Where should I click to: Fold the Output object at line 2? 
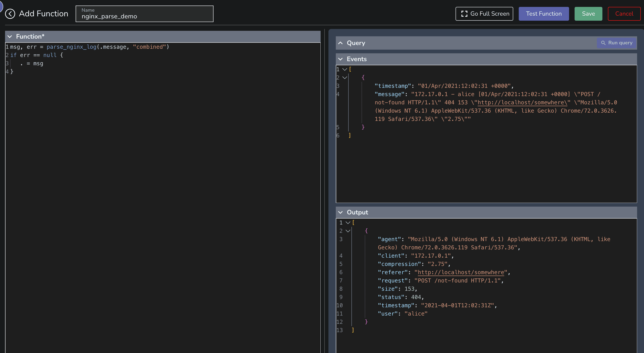point(348,231)
